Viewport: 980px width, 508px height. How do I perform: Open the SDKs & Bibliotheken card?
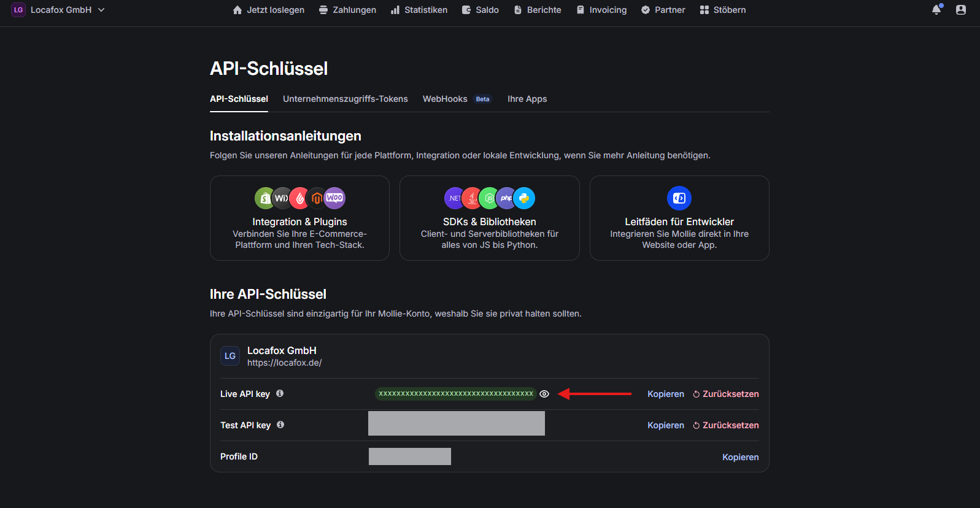[490, 218]
